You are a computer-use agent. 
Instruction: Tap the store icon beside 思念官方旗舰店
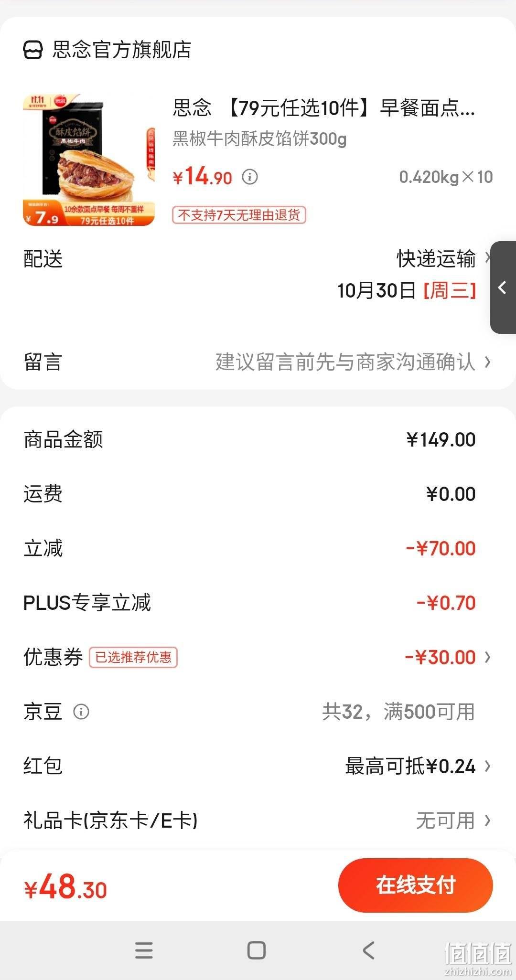click(x=33, y=50)
